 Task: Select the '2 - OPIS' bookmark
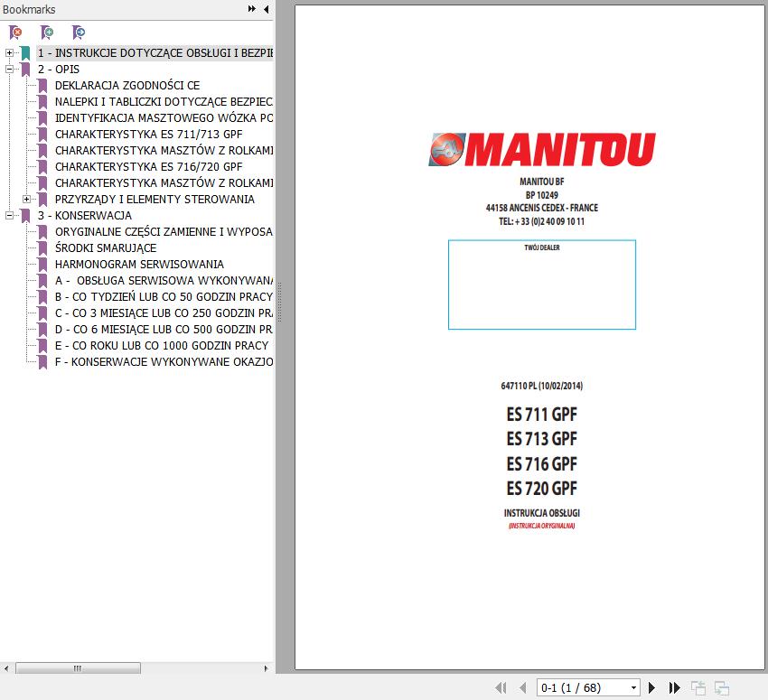coord(59,69)
